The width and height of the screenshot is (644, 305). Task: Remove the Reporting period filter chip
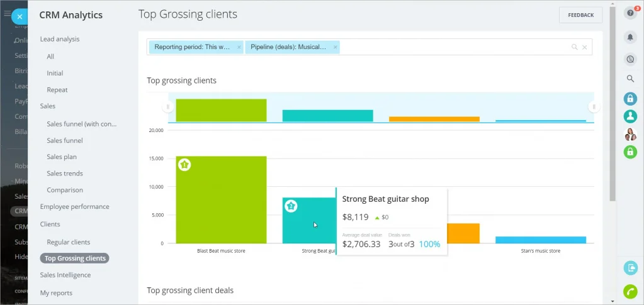pyautogui.click(x=239, y=47)
